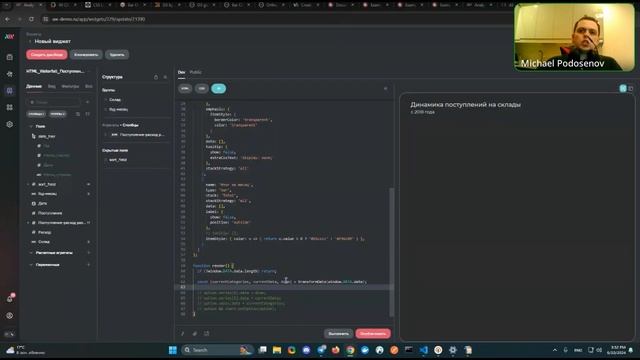Open the sidebar grid modules icon
Image resolution: width=640 pixels, height=360 pixels.
click(x=9, y=107)
